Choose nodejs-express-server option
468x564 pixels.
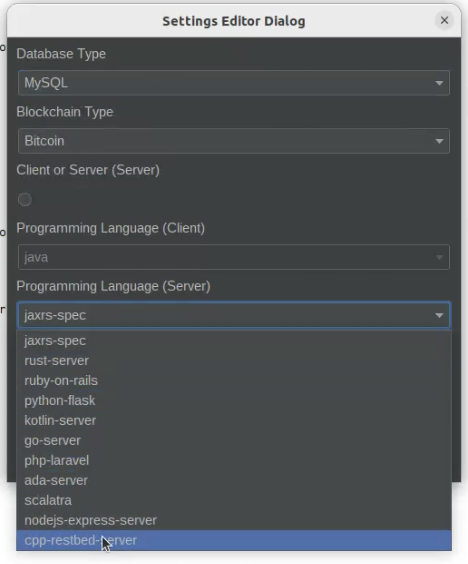233,520
